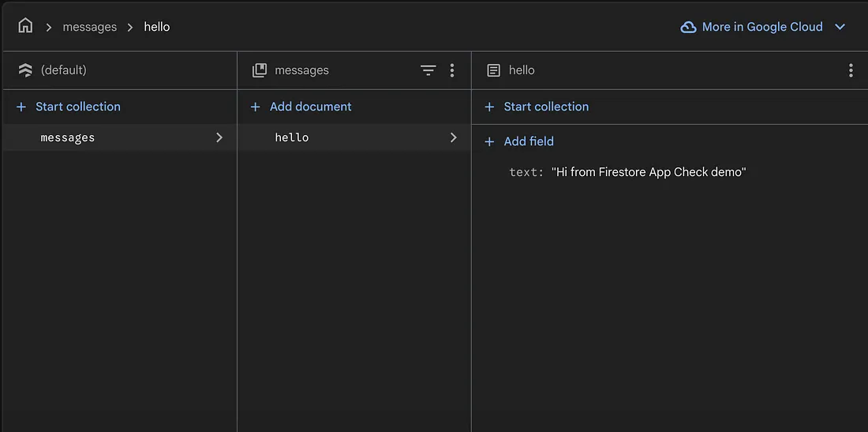Click the messages collection header title
Viewport: 868px width, 432px height.
point(301,70)
